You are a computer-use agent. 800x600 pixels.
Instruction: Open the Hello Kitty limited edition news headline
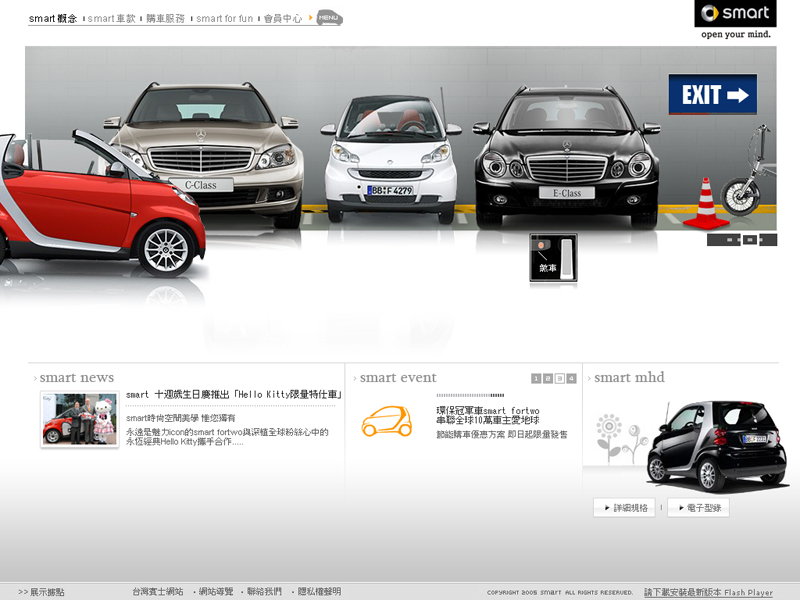(234, 394)
